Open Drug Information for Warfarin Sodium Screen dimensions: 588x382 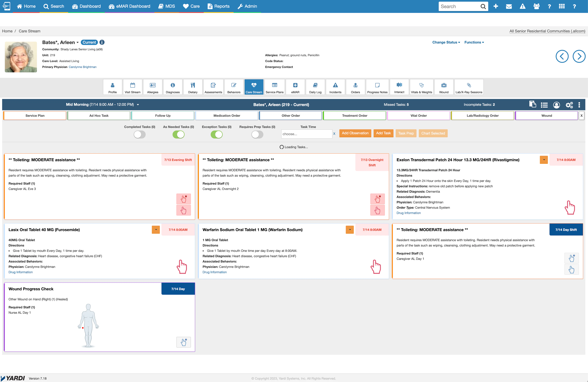[x=214, y=272]
